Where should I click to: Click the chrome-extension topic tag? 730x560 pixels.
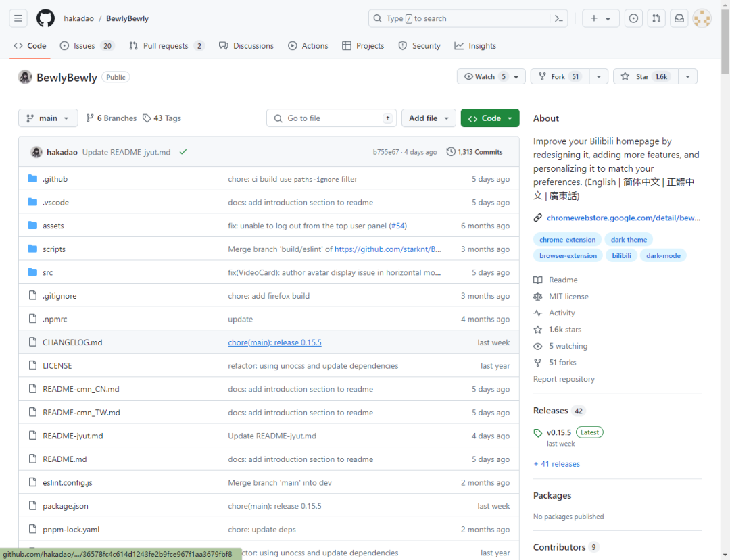[x=567, y=240]
